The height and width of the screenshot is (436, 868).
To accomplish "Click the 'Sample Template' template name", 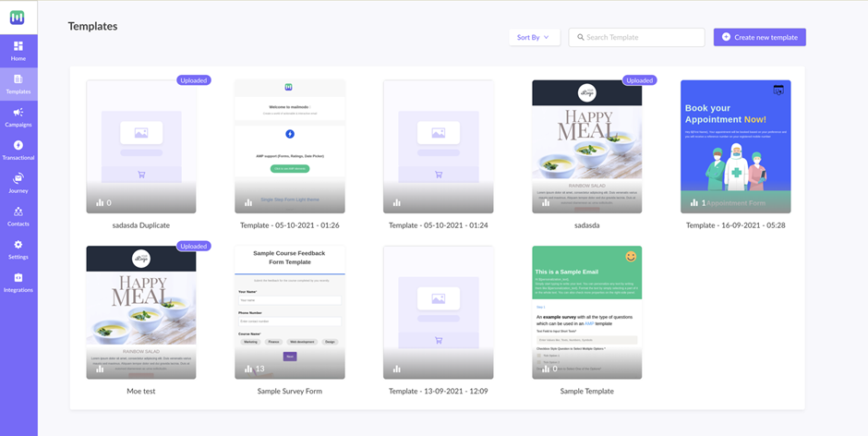I will point(586,391).
